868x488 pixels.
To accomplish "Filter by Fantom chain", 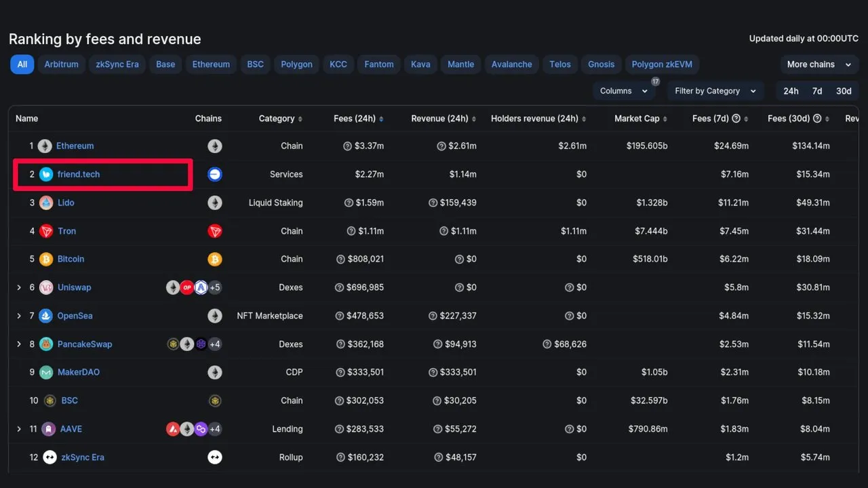I will coord(379,64).
